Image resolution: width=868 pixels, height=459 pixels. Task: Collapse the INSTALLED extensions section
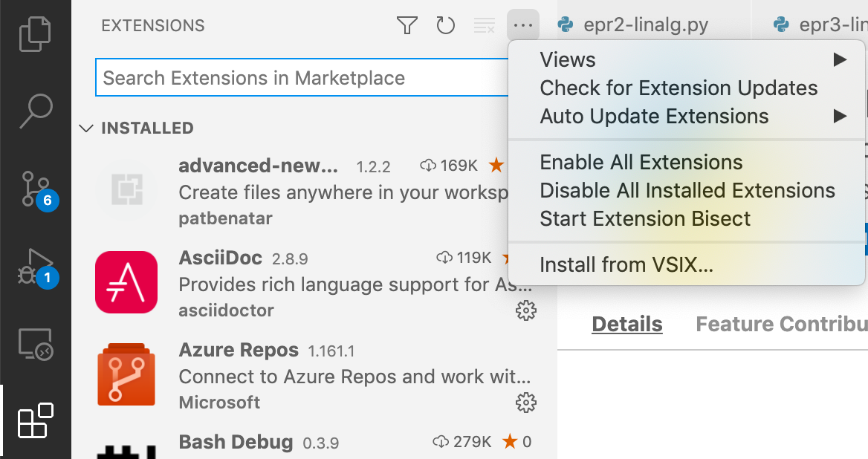(x=86, y=128)
